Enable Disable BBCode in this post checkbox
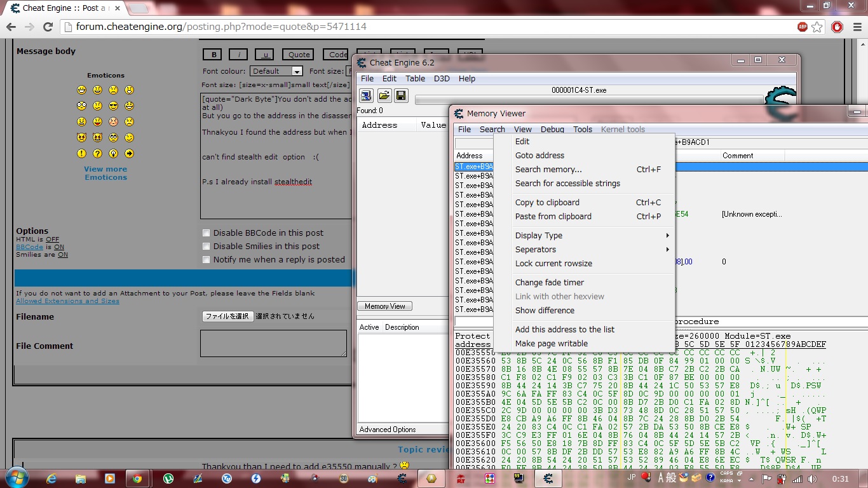 [206, 233]
